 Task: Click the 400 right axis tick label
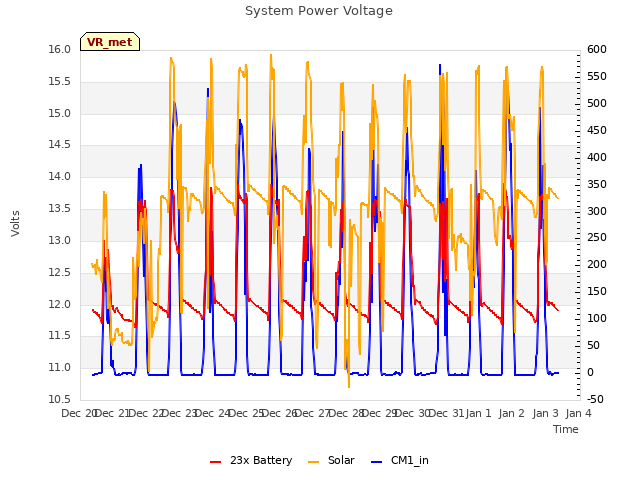pos(597,158)
